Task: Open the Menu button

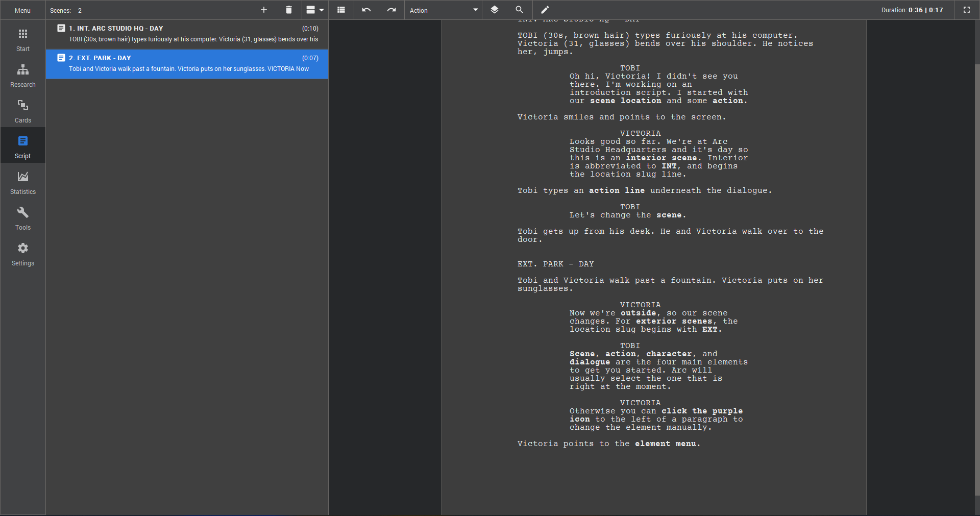Action: (22, 10)
